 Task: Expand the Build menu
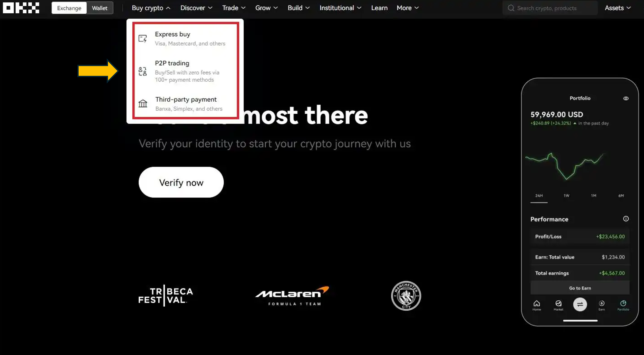point(299,8)
